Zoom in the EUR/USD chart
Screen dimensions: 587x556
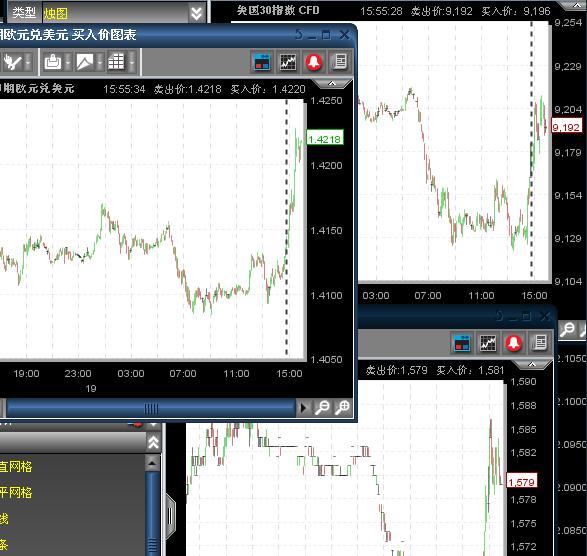(x=342, y=408)
